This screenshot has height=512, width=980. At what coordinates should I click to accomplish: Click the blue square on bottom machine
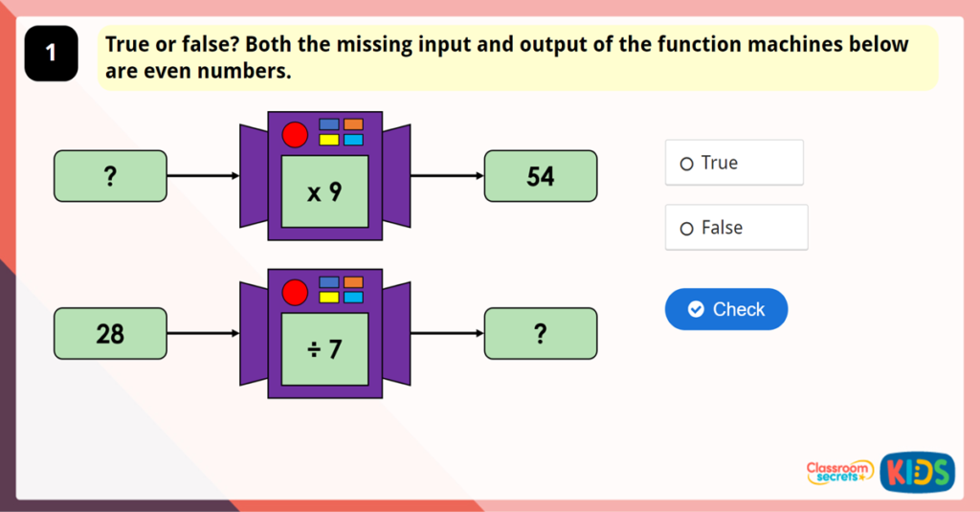coord(328,282)
